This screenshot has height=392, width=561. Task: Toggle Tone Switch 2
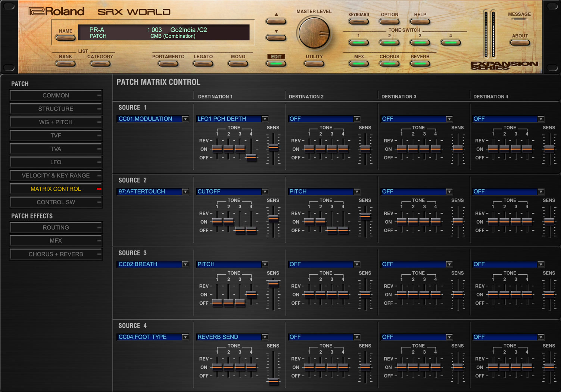click(x=389, y=43)
